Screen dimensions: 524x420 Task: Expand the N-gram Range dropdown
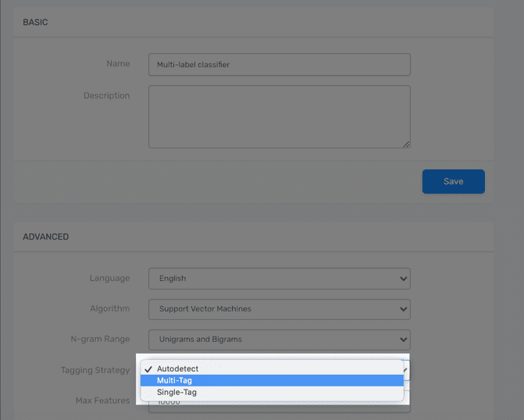pos(279,340)
